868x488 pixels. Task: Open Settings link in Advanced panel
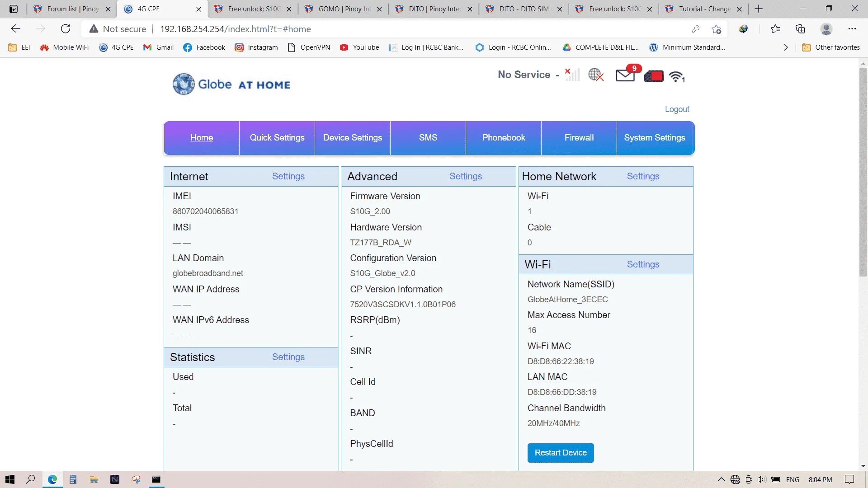(x=466, y=176)
